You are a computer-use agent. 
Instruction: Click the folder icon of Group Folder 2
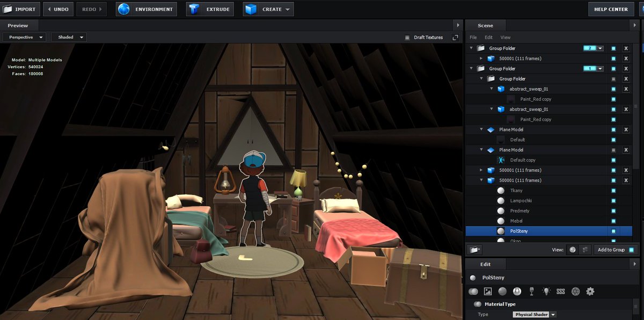(480, 48)
